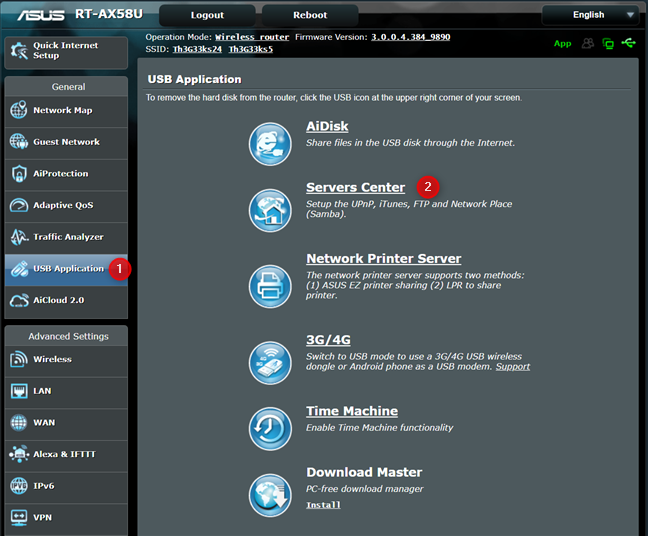This screenshot has height=536, width=648.
Task: Click the ASUS logo
Action: point(40,15)
